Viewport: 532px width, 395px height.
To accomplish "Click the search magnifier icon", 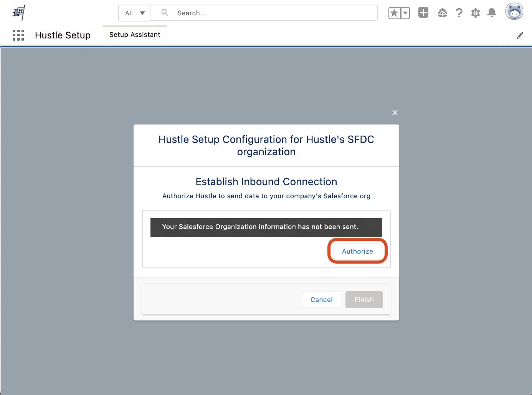I will click(165, 12).
